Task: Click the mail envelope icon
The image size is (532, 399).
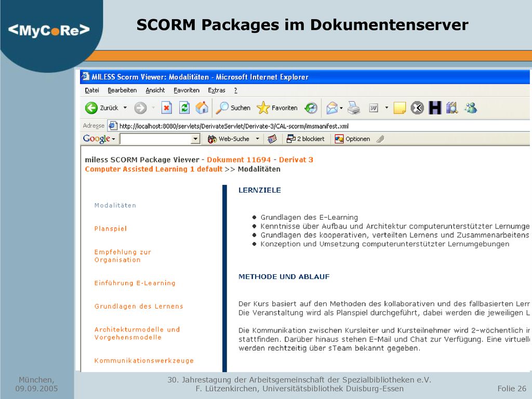Action: (x=332, y=108)
